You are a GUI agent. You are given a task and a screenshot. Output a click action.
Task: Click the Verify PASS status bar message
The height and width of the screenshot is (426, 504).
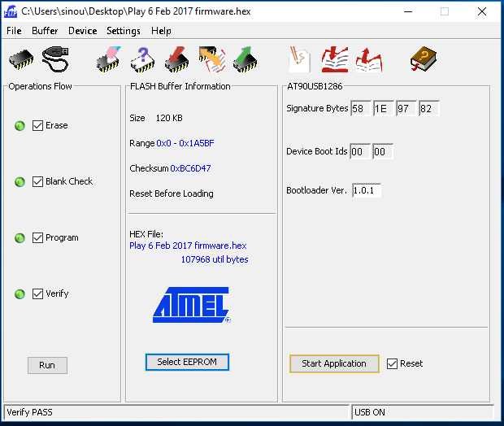click(29, 412)
